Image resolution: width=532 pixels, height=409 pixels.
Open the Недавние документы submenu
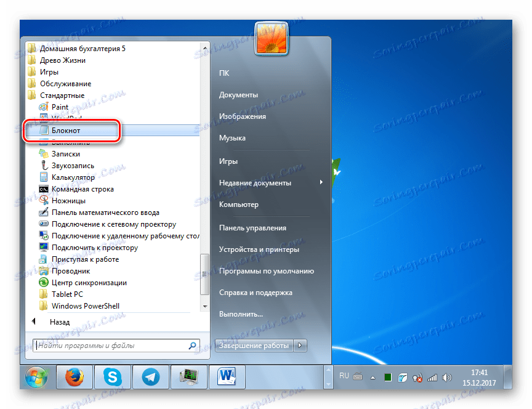tap(271, 182)
